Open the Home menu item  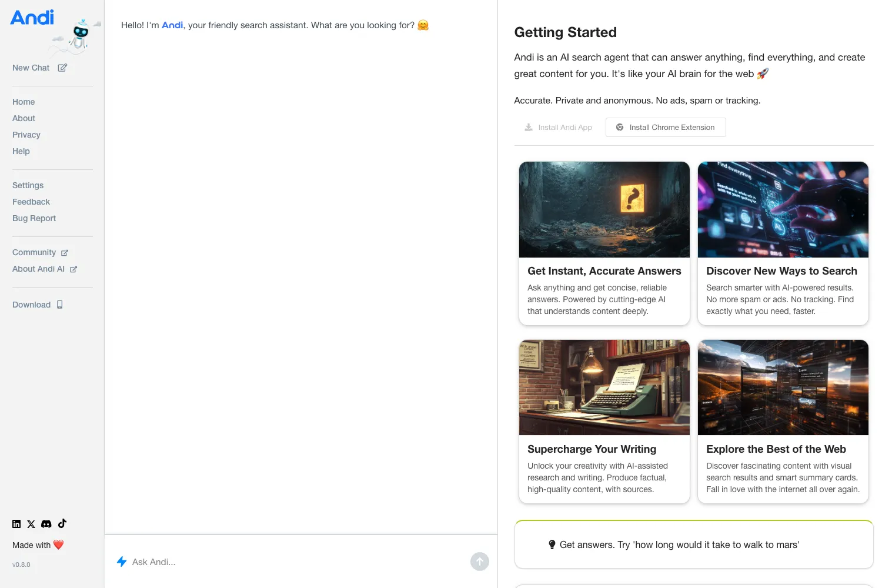point(24,102)
